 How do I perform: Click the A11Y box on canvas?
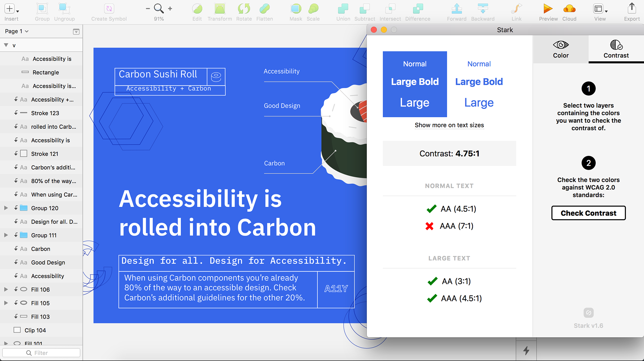pyautogui.click(x=336, y=289)
